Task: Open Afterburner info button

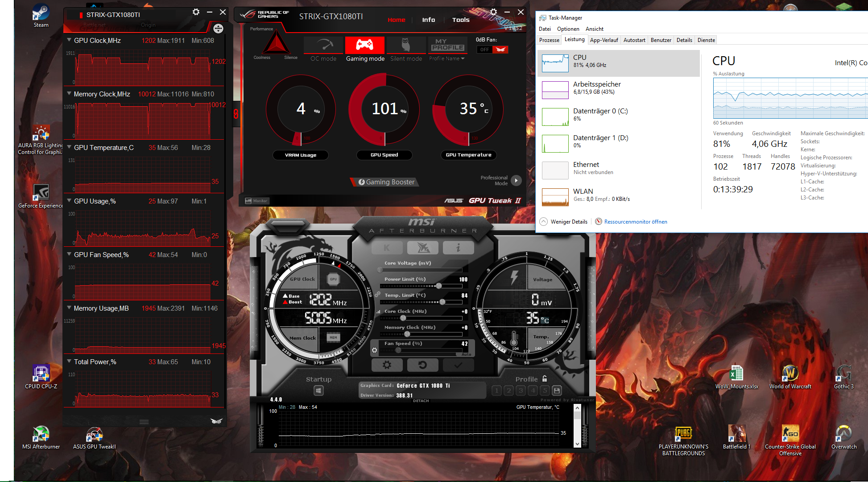Action: 458,248
